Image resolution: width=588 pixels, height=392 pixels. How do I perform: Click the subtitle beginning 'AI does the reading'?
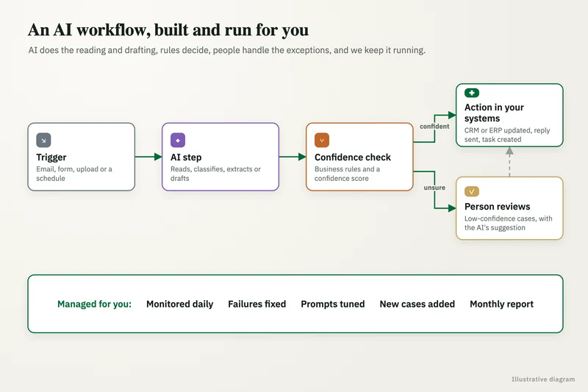227,50
